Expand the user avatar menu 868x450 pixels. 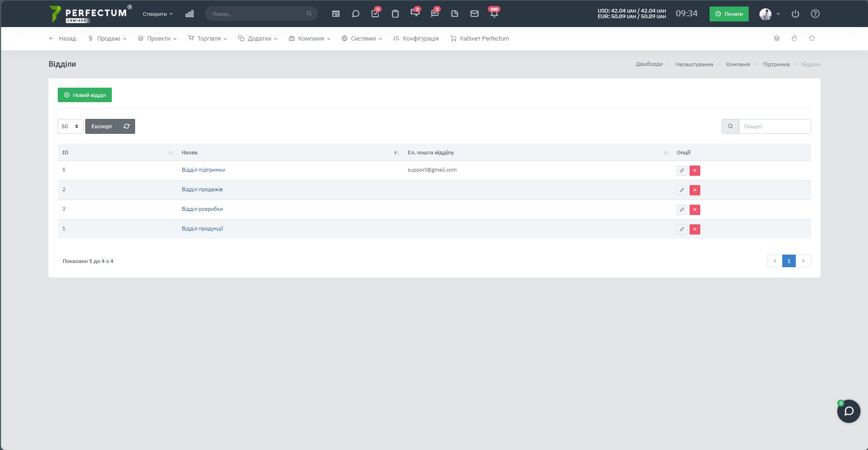[x=769, y=14]
